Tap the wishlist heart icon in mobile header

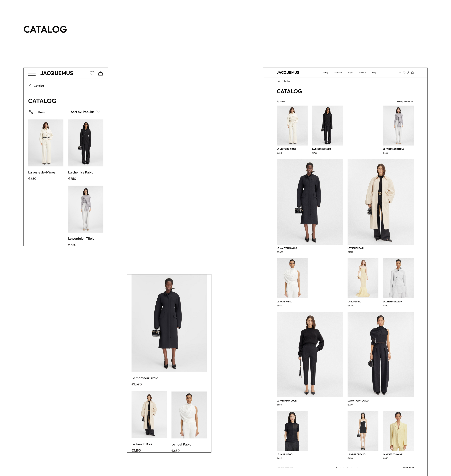pos(92,74)
